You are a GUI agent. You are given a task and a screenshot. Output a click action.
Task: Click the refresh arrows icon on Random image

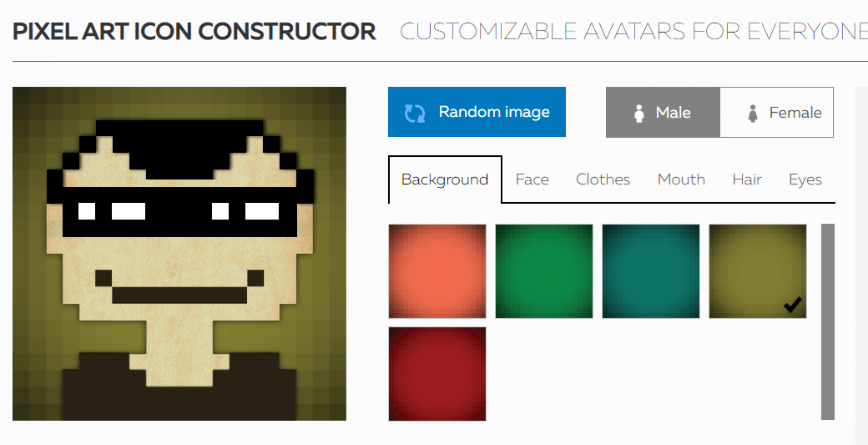(415, 113)
